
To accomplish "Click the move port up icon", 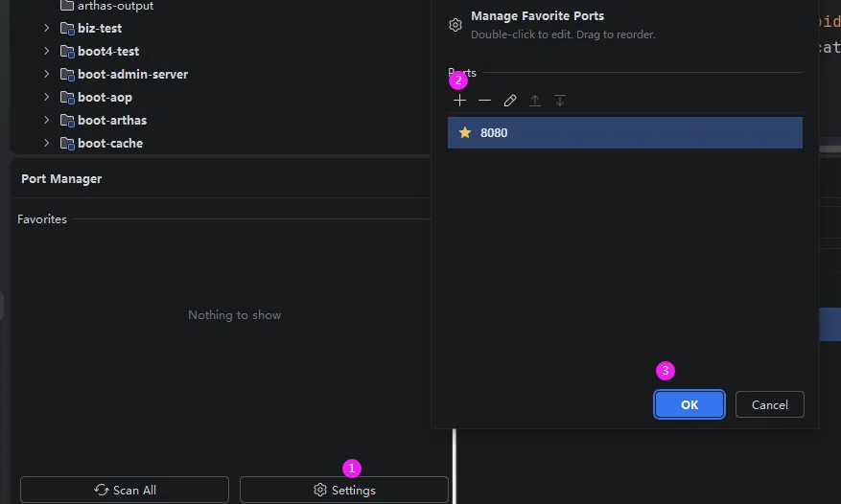I will point(535,101).
